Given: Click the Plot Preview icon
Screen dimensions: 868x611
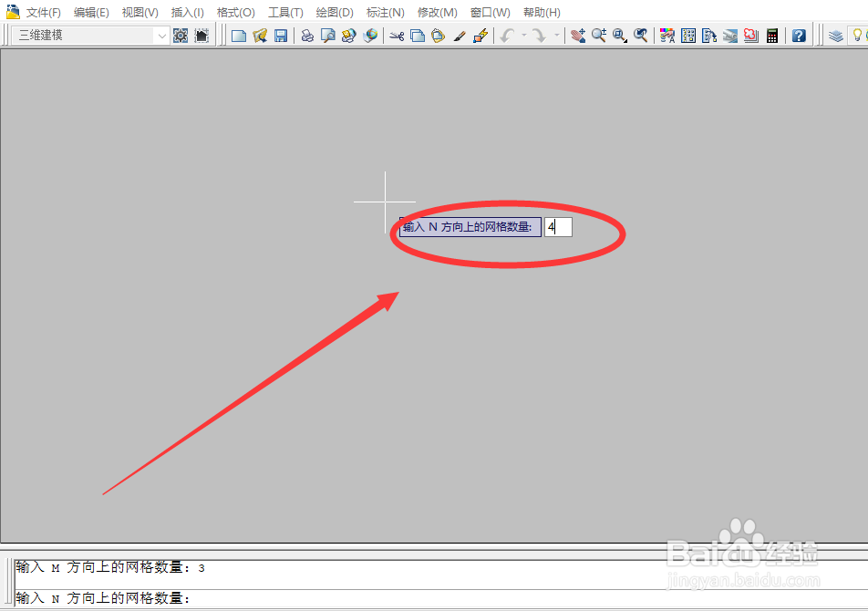Looking at the screenshot, I should click(x=328, y=36).
